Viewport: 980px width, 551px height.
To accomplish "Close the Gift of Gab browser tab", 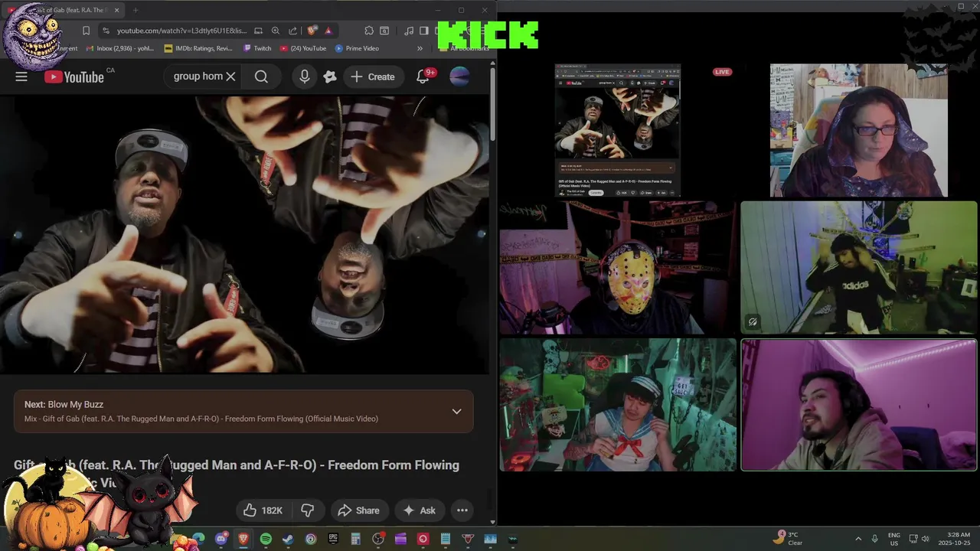I will (117, 10).
